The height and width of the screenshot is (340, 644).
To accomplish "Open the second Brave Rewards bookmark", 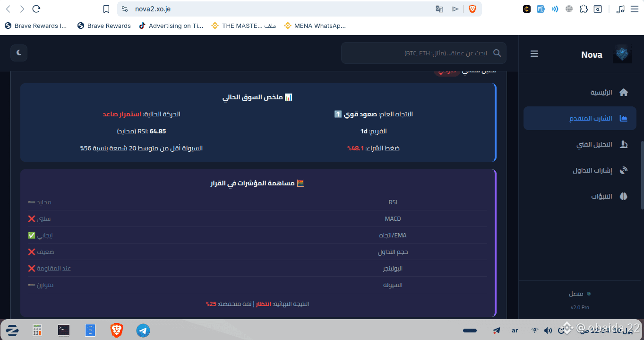I will point(104,26).
